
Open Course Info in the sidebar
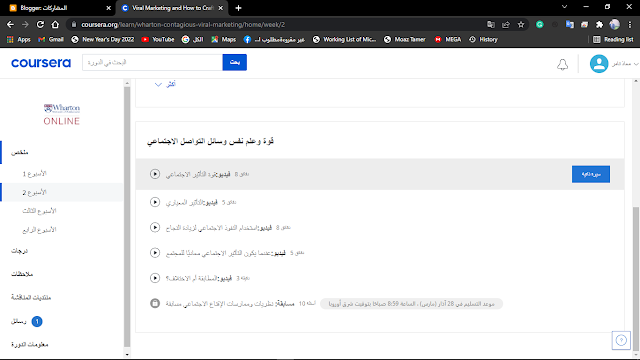pos(30,344)
